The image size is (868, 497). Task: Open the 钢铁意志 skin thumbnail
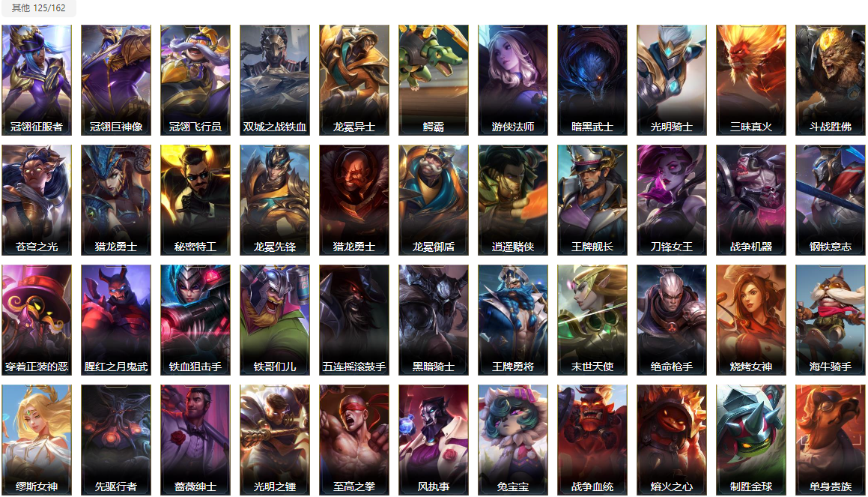831,200
